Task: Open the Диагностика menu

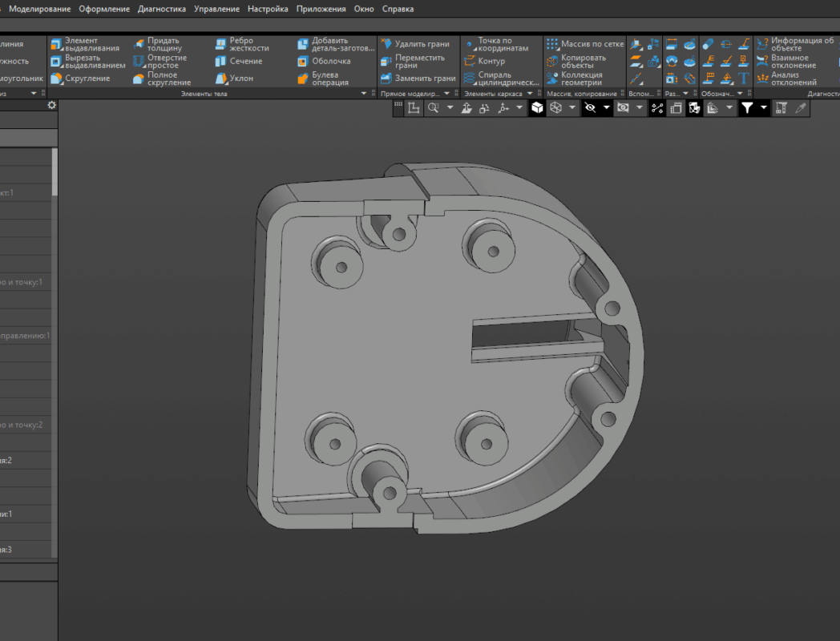Action: point(161,9)
